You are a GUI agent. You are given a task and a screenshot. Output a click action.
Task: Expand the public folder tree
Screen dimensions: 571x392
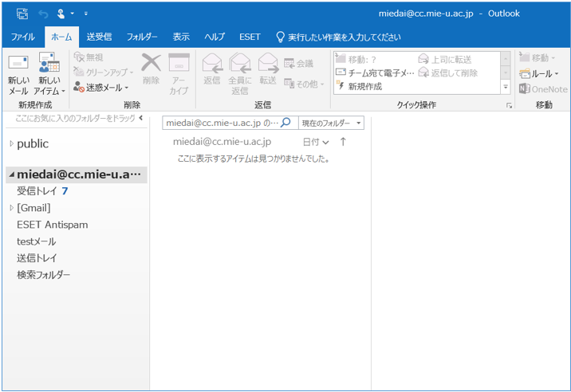tap(11, 143)
